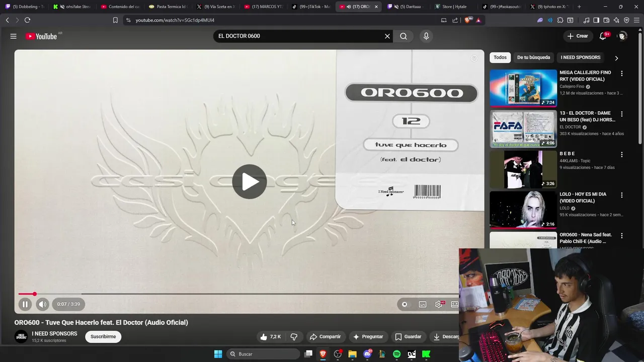Viewport: 644px width, 362px height.
Task: Toggle the browser sidebar panel icon
Action: click(x=596, y=20)
